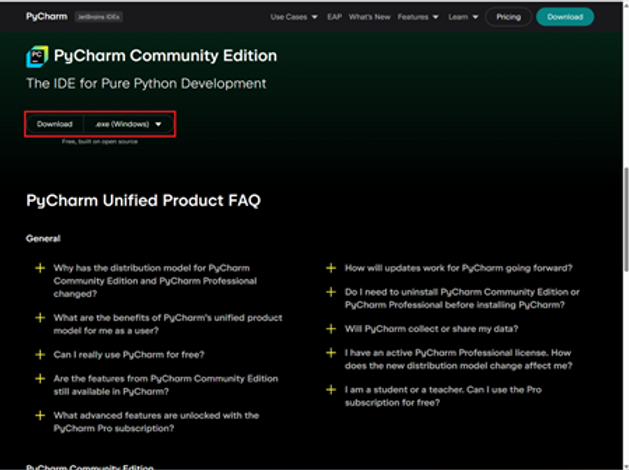Open question 'Do I need to uninstall PyCharm'
This screenshot has height=470, width=629.
pos(462,298)
